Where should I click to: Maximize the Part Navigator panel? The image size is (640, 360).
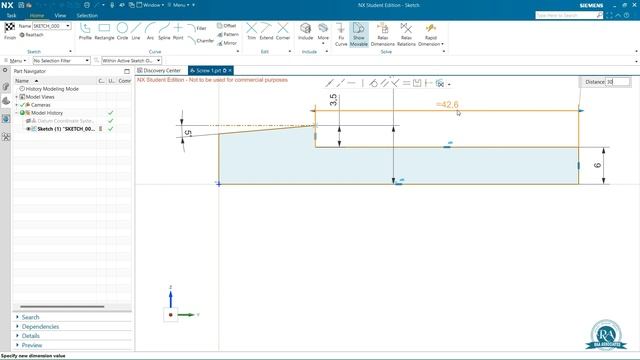[127, 71]
